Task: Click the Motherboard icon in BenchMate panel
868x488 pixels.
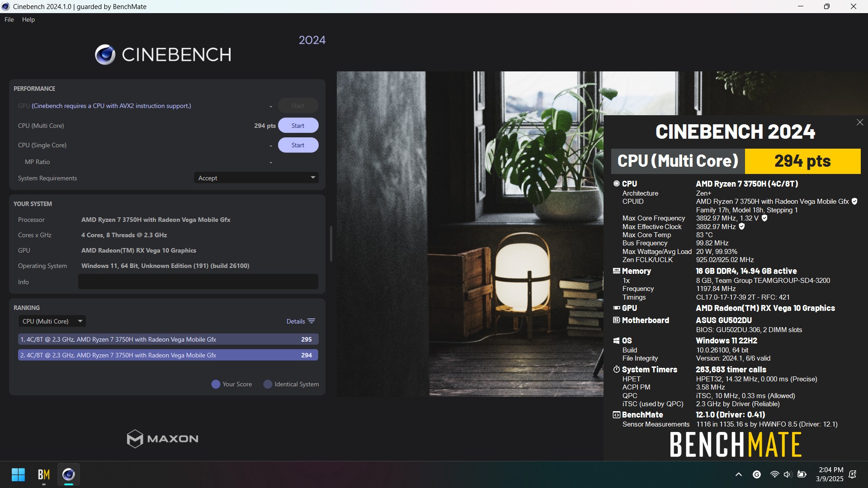Action: coord(616,320)
